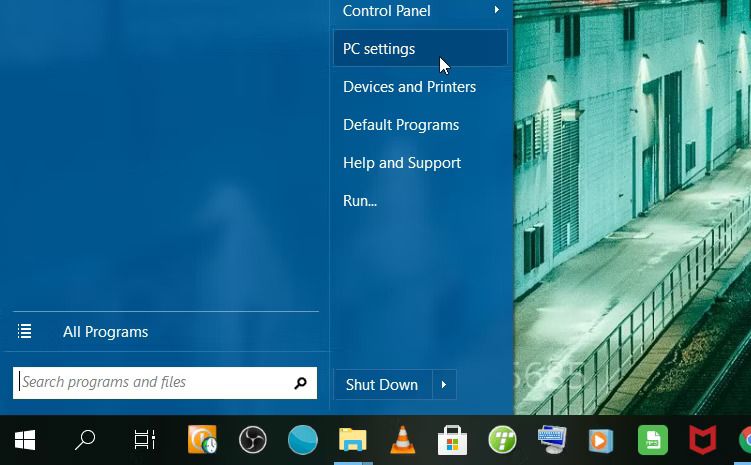Open the taskbar search magnifier

[x=85, y=440]
